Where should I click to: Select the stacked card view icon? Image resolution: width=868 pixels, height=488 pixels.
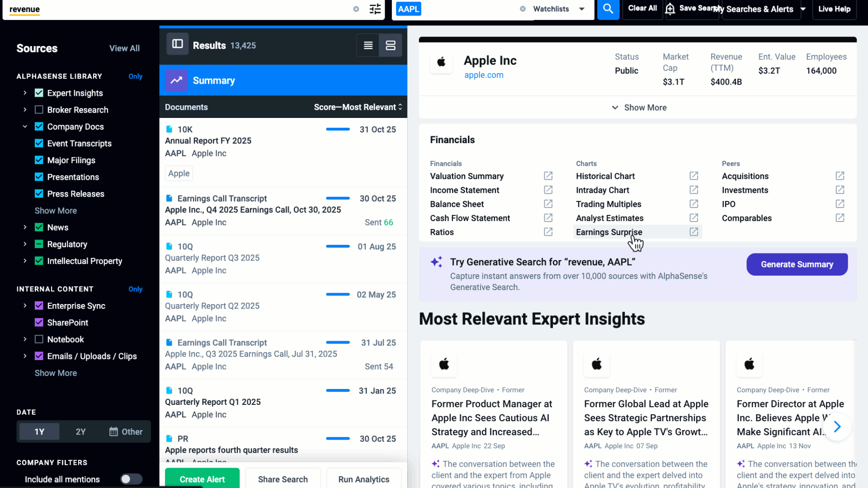pos(390,45)
